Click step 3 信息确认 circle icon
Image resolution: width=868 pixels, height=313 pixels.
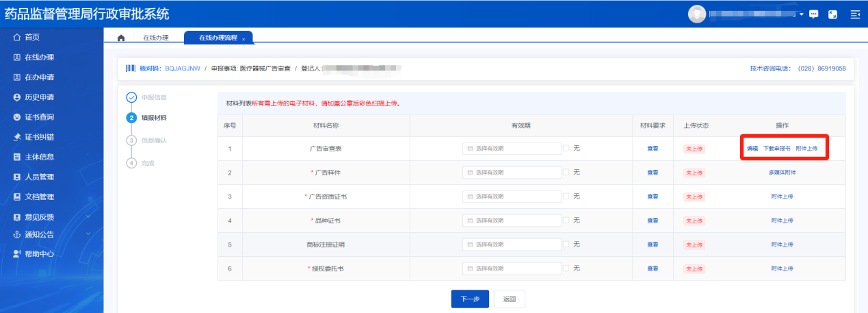(131, 140)
